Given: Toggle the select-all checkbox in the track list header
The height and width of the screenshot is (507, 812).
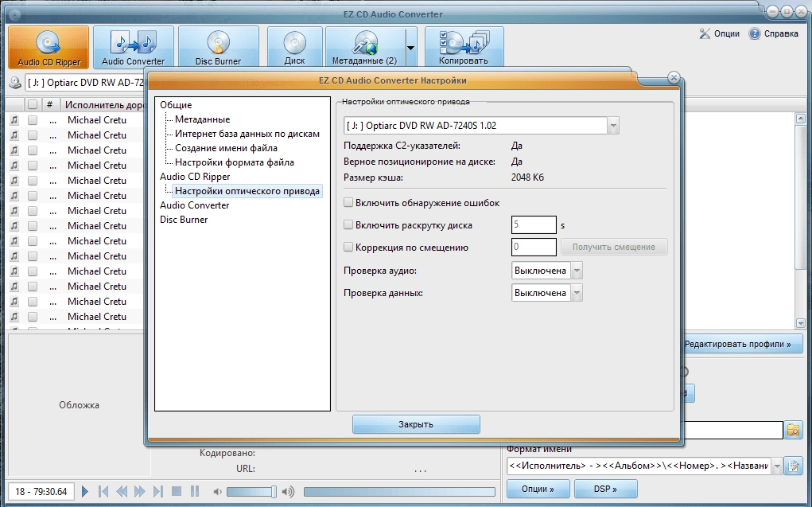Looking at the screenshot, I should pos(33,105).
